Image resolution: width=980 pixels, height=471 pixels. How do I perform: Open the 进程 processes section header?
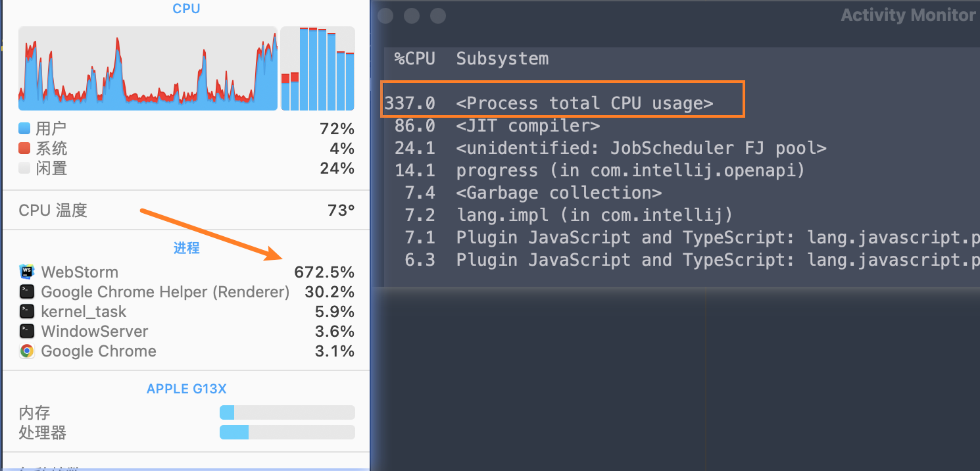coord(186,248)
